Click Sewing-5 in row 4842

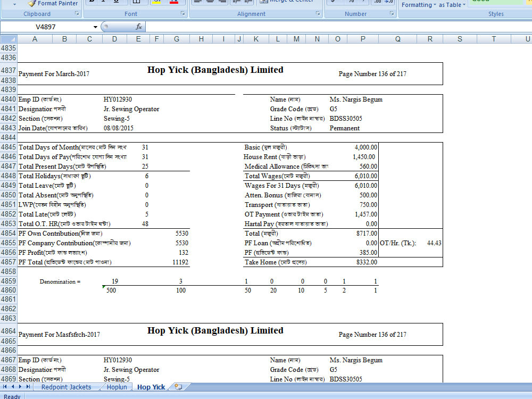[x=117, y=119]
